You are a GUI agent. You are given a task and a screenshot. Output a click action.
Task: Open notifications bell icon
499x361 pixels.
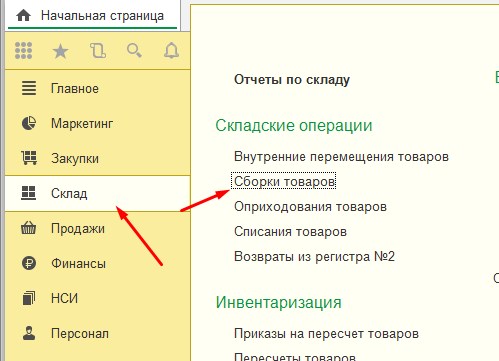click(x=171, y=51)
